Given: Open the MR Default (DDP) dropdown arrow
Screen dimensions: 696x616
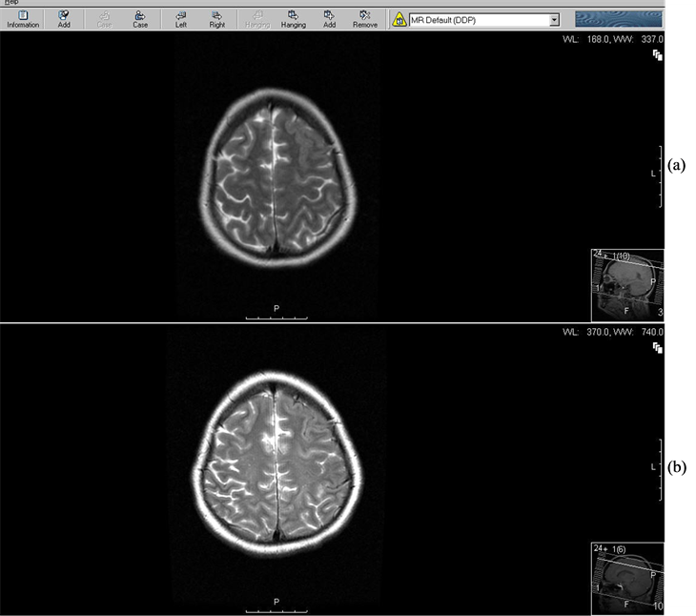Looking at the screenshot, I should [x=554, y=19].
